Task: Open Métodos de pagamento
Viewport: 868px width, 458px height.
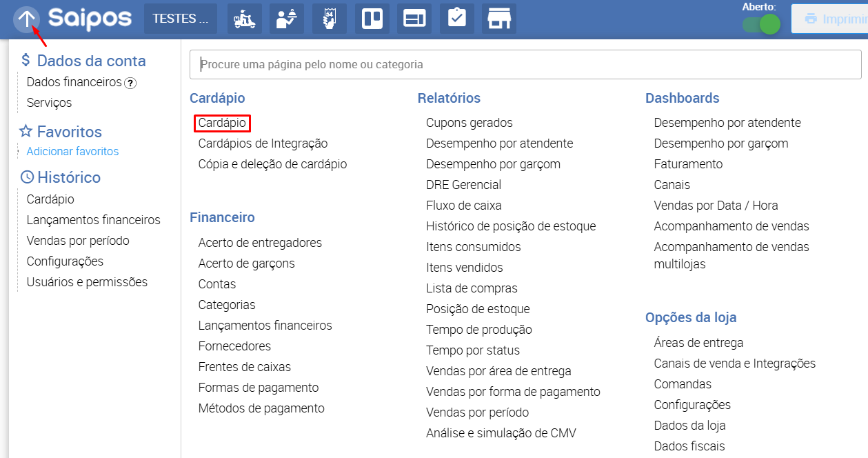Action: coord(261,408)
